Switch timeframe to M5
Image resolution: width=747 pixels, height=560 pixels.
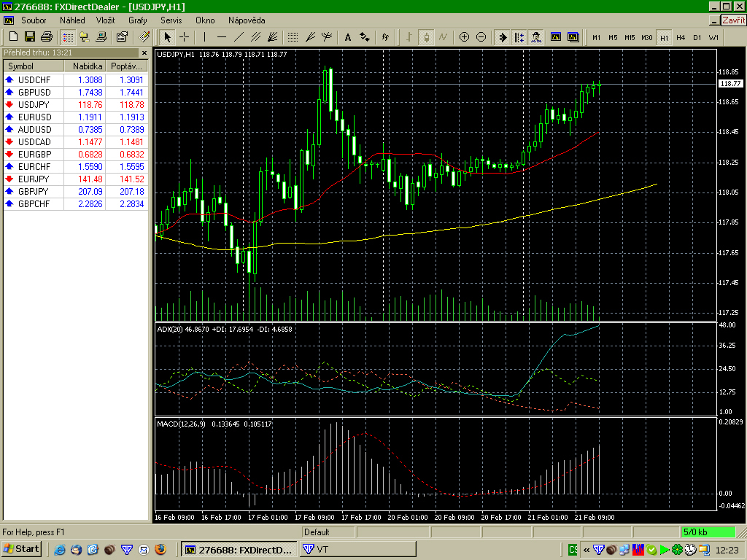click(x=613, y=37)
